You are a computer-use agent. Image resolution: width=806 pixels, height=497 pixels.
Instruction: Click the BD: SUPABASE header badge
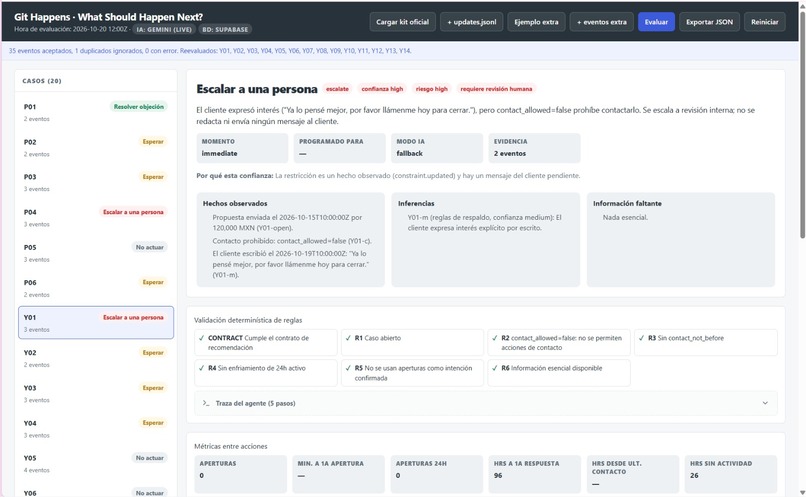coord(225,30)
